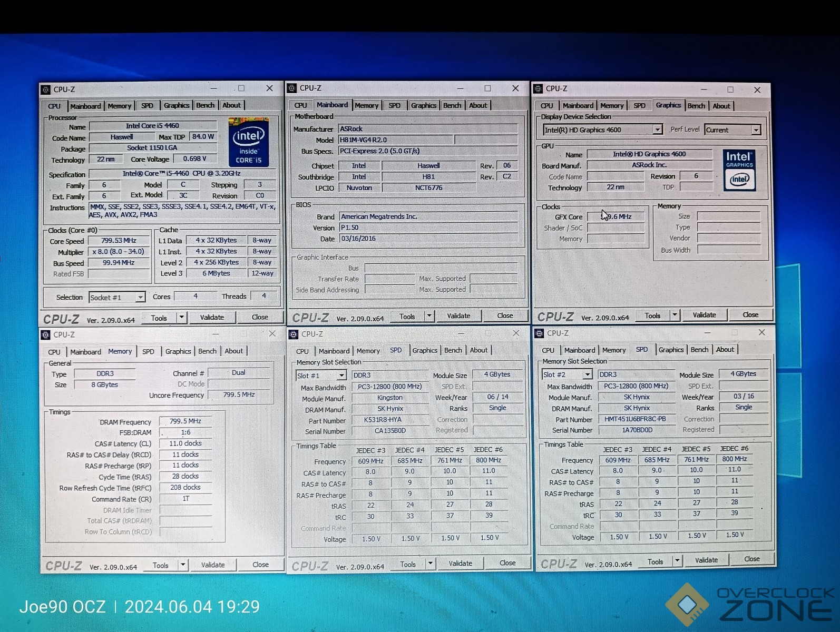Click BIOS version P1.50 value

(428, 228)
